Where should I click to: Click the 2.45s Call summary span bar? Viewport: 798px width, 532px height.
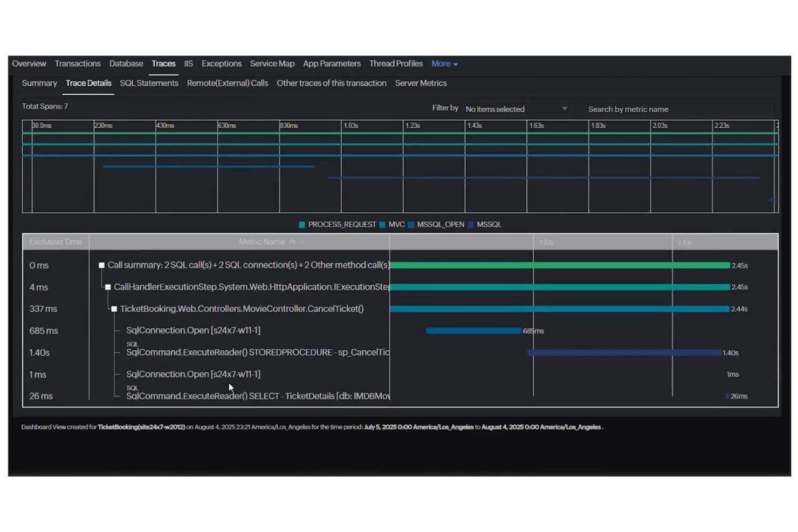[x=560, y=265]
